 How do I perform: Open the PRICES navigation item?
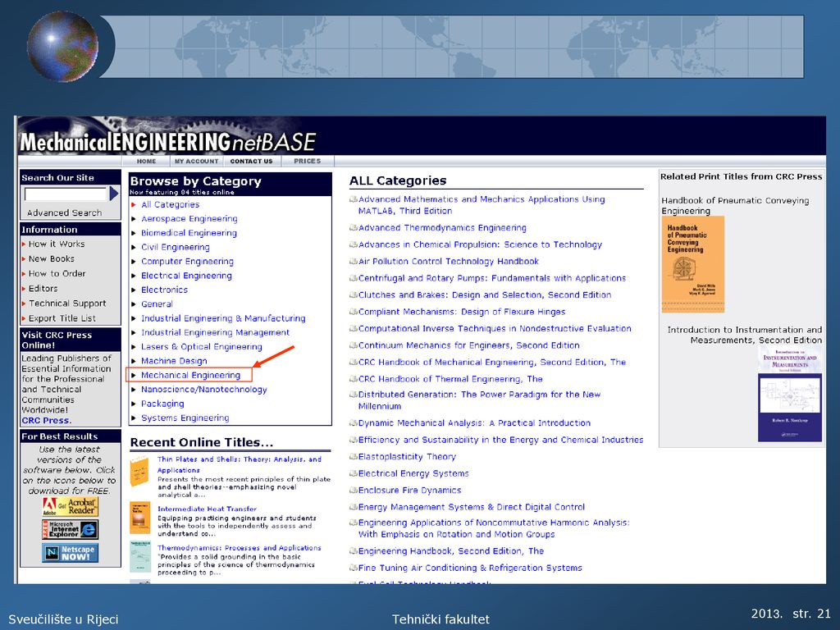click(x=308, y=162)
